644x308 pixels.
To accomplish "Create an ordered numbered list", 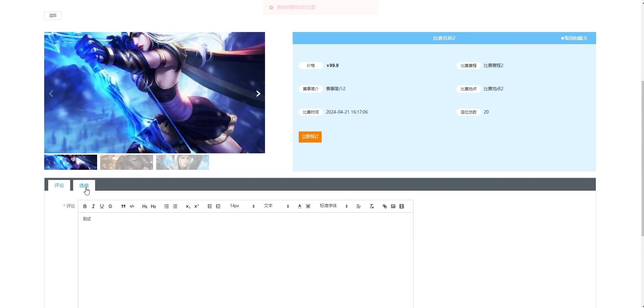I will point(167,206).
